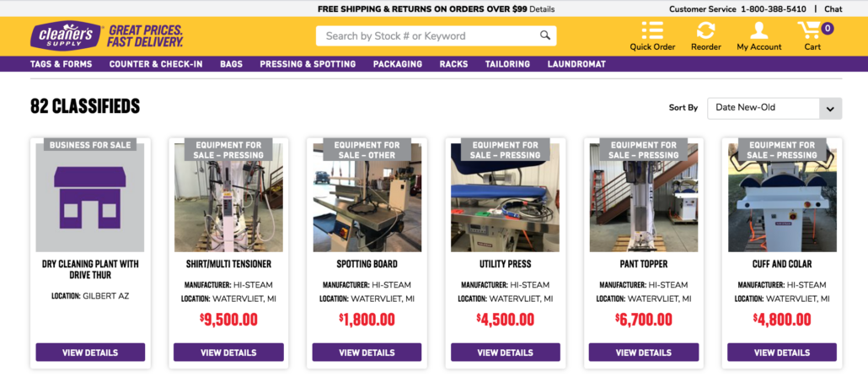The image size is (868, 377).
Task: Open the Laundromat menu
Action: [x=576, y=64]
